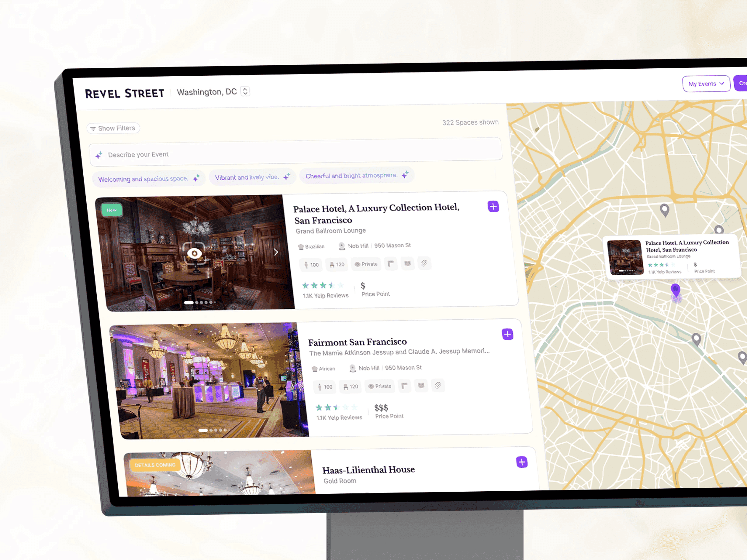Select the purple active map pin
This screenshot has height=560, width=747.
point(676,290)
